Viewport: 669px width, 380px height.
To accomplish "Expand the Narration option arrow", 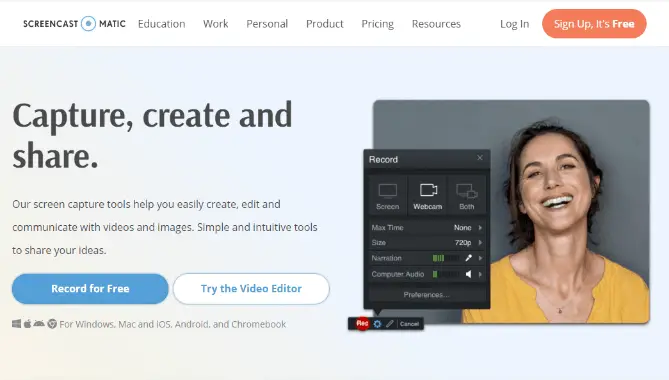I will point(480,258).
